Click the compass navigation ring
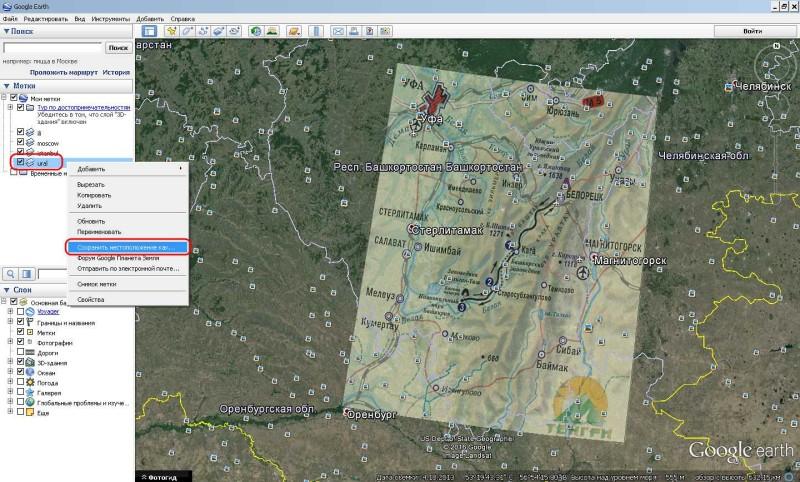This screenshot has height=482, width=800. (x=776, y=64)
